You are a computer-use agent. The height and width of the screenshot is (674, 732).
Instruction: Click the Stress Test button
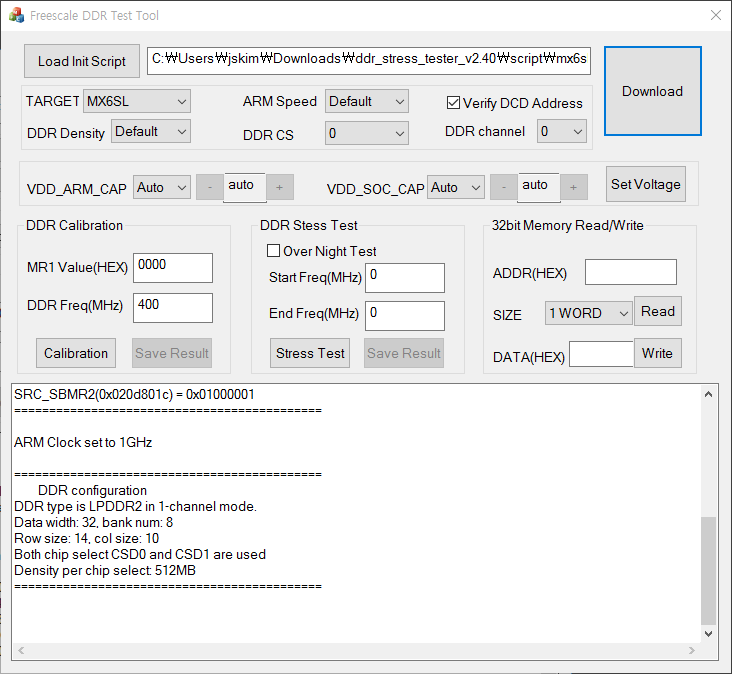tap(310, 353)
